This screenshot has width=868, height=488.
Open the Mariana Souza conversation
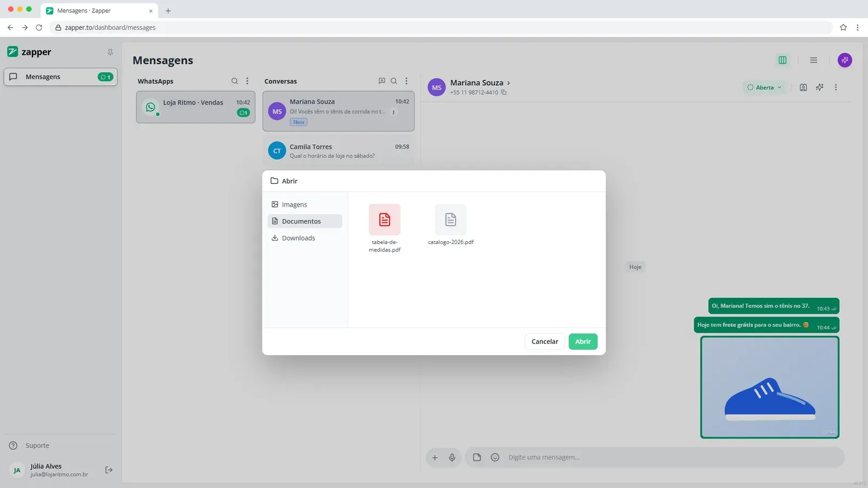pyautogui.click(x=339, y=111)
